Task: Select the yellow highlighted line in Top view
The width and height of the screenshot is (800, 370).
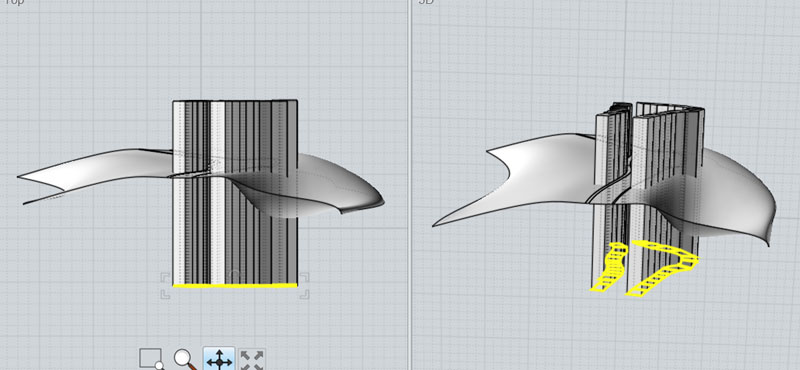Action: coord(235,286)
